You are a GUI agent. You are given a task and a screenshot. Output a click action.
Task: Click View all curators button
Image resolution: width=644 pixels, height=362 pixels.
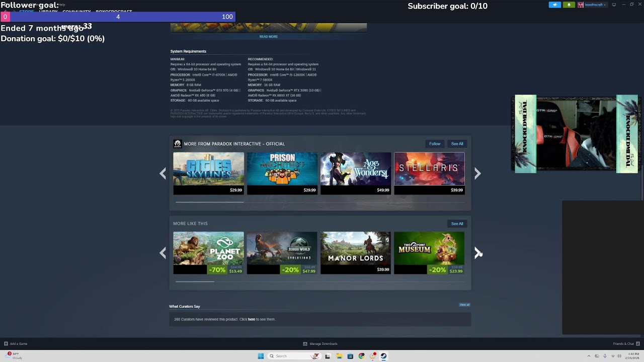click(x=464, y=305)
